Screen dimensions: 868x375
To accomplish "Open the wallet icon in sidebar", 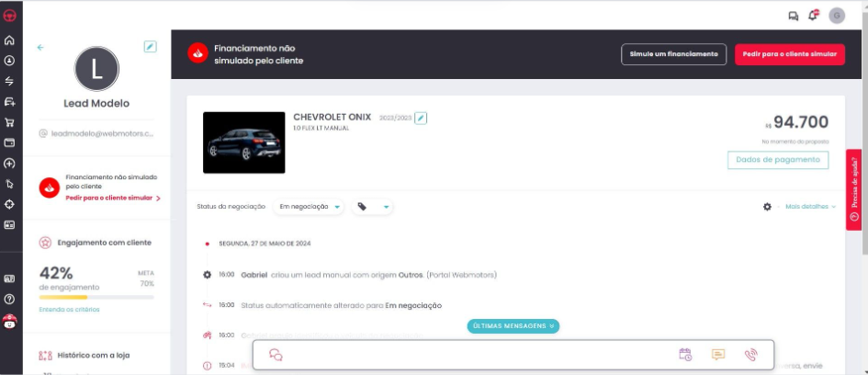I will click(x=9, y=142).
